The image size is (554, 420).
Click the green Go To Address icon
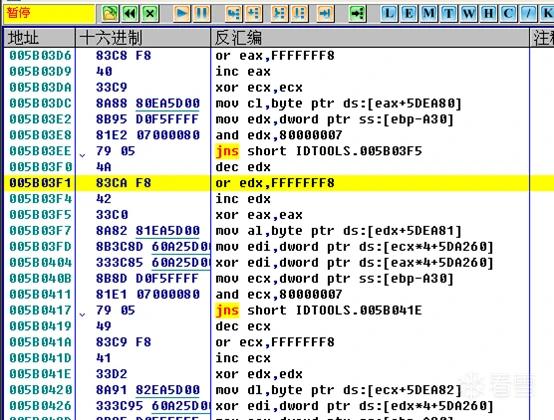click(357, 14)
